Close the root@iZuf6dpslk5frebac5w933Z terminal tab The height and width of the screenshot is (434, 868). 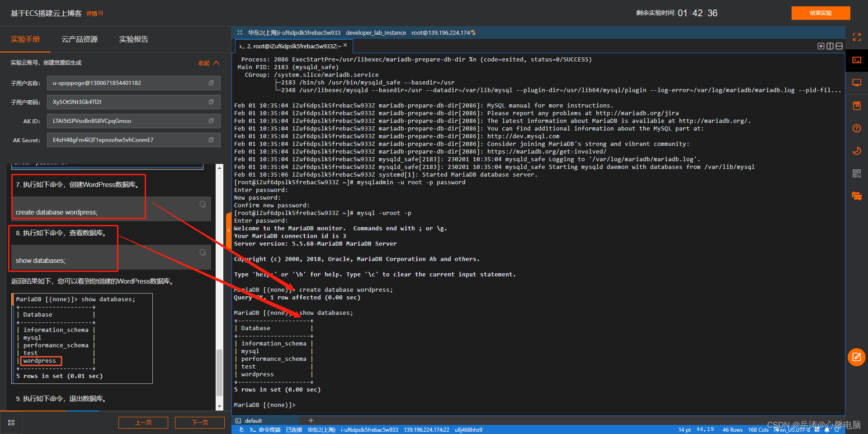point(345,45)
